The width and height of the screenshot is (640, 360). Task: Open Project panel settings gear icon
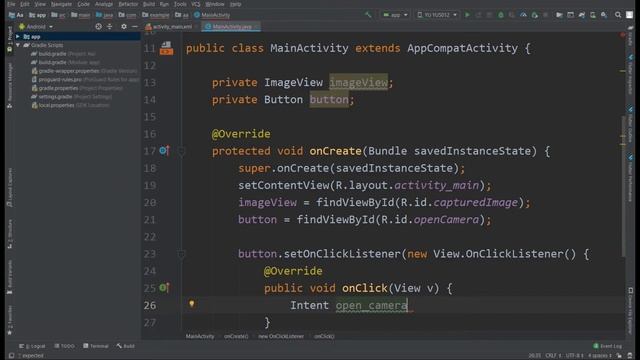[124, 27]
